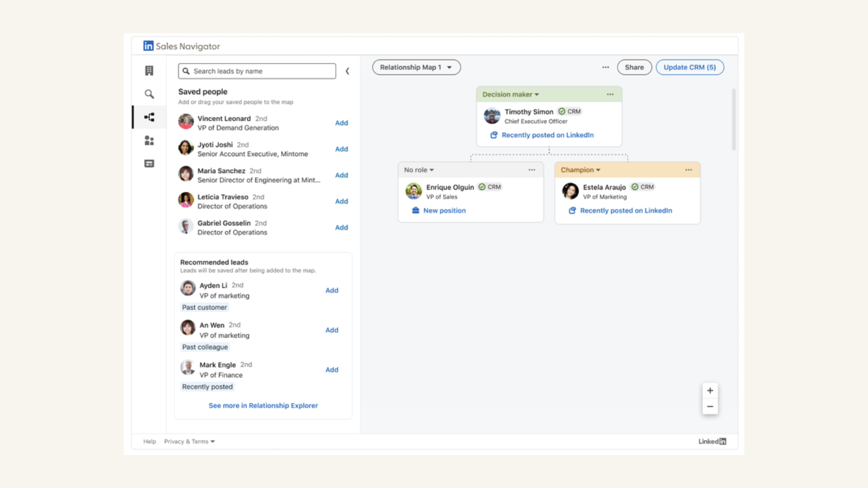Click the Search leads by name field
This screenshot has height=488, width=868.
257,70
